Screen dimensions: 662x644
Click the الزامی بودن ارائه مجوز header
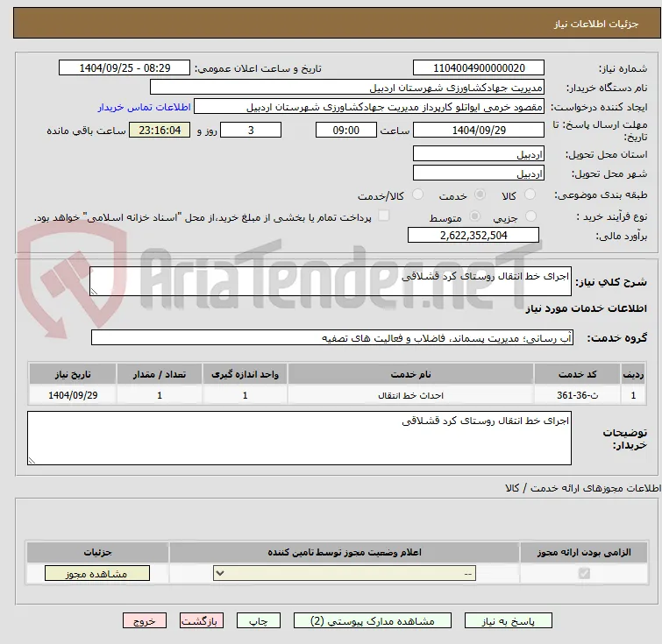click(584, 552)
